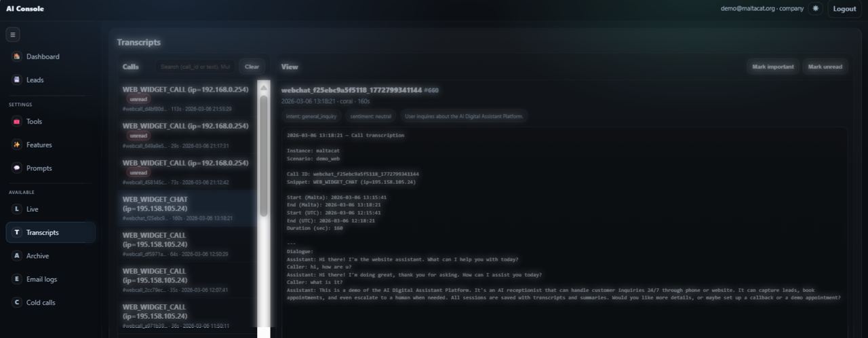Image resolution: width=868 pixels, height=338 pixels.
Task: Open the Tools settings icon
Action: (17, 121)
